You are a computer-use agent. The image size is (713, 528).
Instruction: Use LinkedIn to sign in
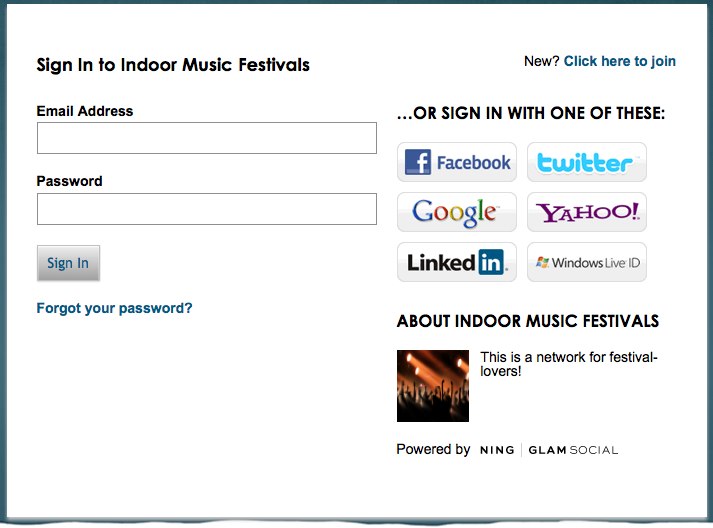coord(457,262)
